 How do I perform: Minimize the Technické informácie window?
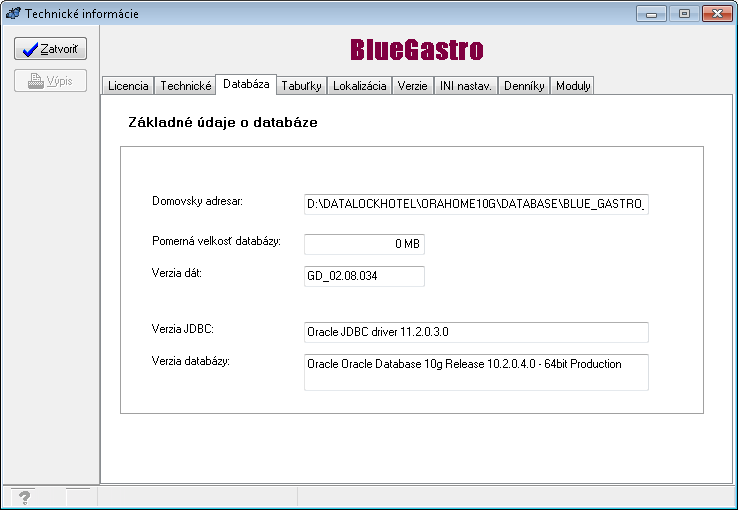651,14
